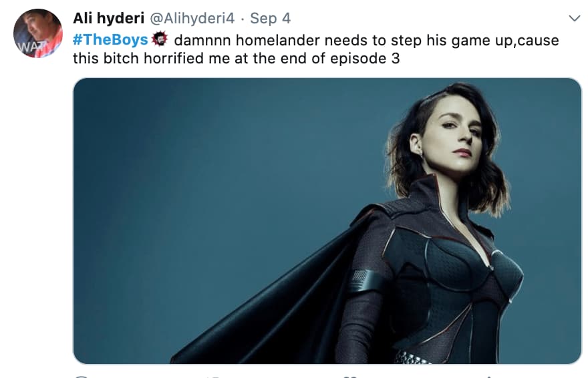Open the #TheBoys hashtag
This screenshot has width=588, height=378.
(x=110, y=39)
